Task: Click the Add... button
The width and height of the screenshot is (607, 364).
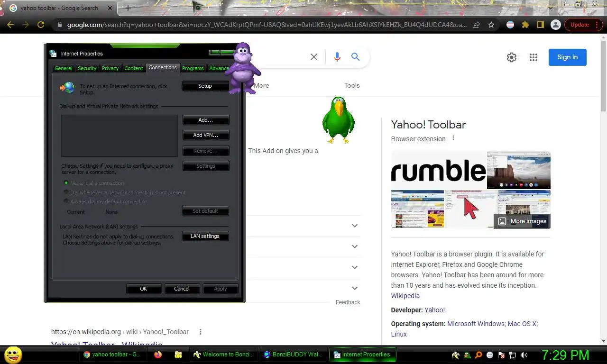Action: 206,120
